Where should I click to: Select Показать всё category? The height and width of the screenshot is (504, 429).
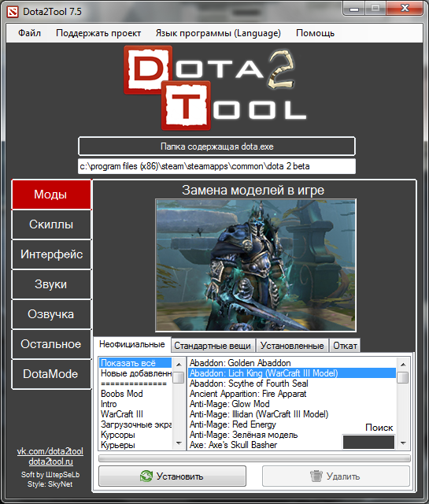[135, 363]
